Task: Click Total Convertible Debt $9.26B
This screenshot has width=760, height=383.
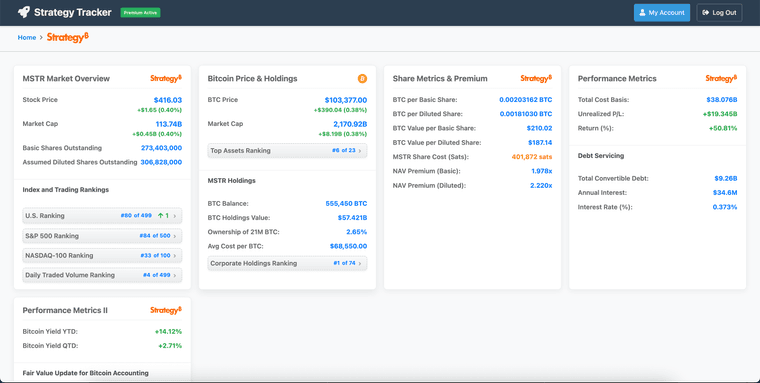Action: 726,178
